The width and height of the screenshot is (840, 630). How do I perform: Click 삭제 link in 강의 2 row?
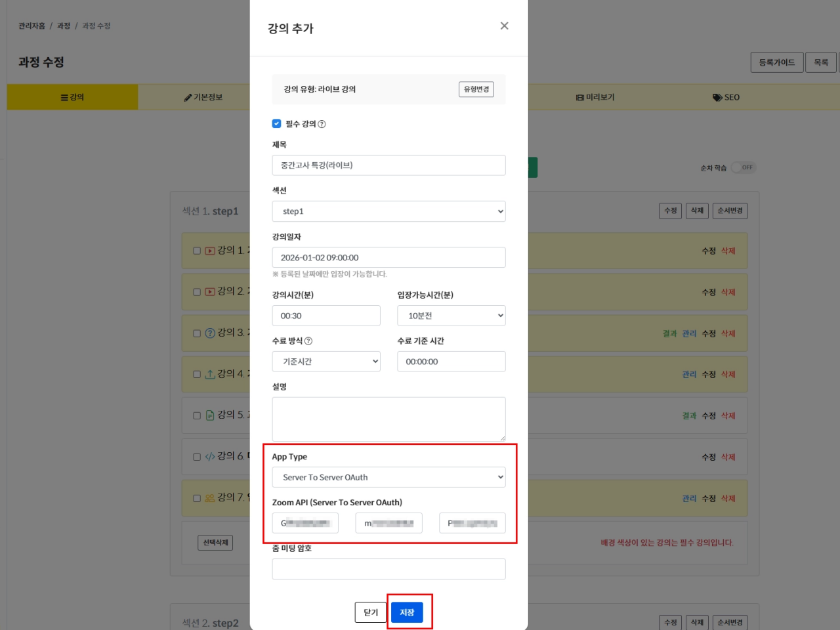pyautogui.click(x=728, y=292)
